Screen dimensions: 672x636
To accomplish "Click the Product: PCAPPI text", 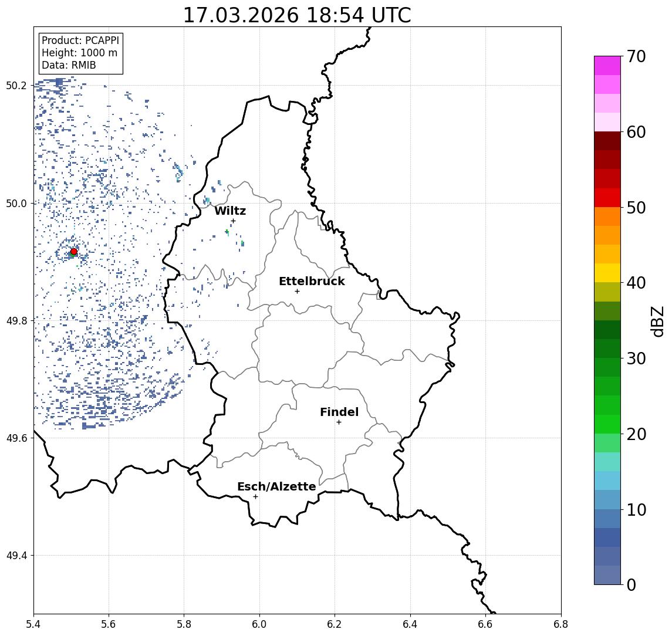I will pos(80,40).
